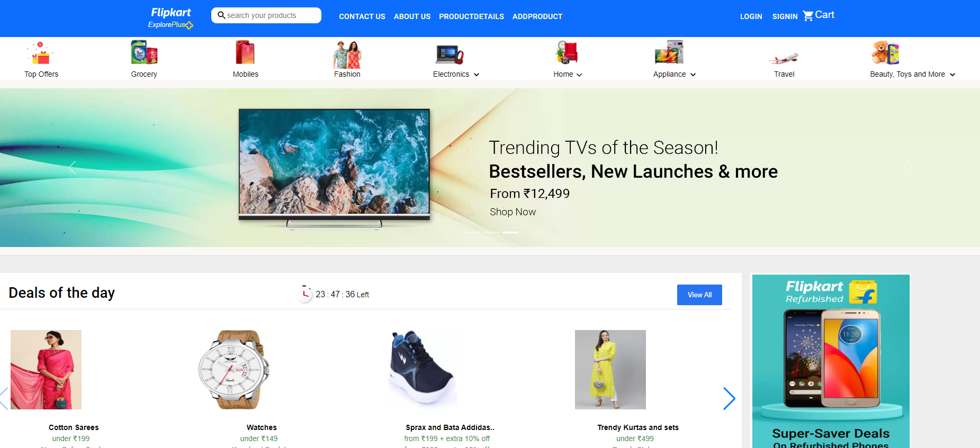The image size is (980, 448).
Task: Expand Beauty, Toys and More chevron
Action: point(952,75)
